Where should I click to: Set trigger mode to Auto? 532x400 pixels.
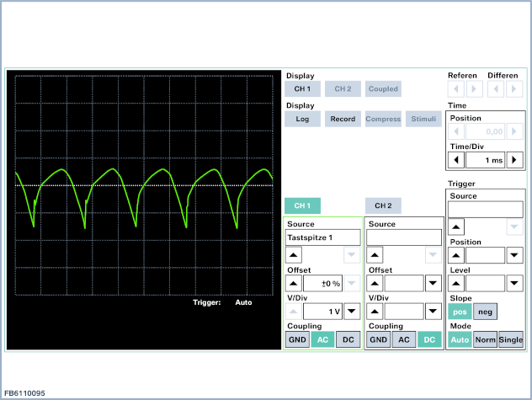(x=460, y=339)
